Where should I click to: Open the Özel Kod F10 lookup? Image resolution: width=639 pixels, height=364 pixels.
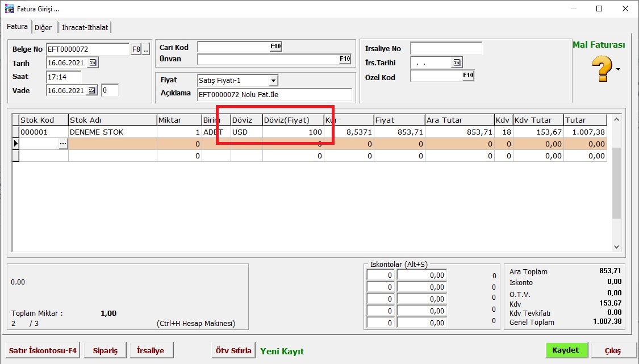click(468, 75)
